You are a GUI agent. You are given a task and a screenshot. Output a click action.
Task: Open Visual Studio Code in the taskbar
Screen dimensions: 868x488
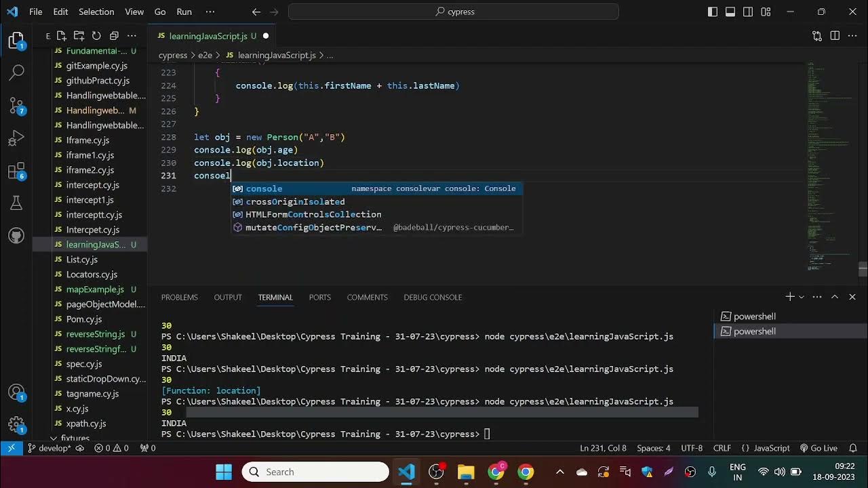click(407, 472)
